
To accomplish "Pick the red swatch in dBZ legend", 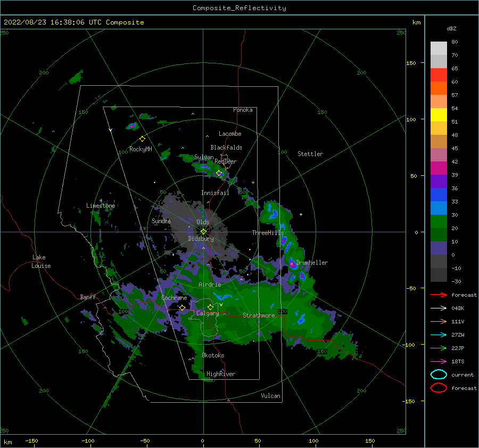I will (x=439, y=75).
